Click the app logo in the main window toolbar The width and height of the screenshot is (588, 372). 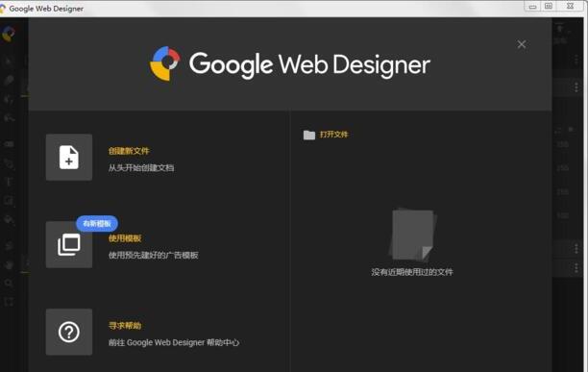(8, 34)
